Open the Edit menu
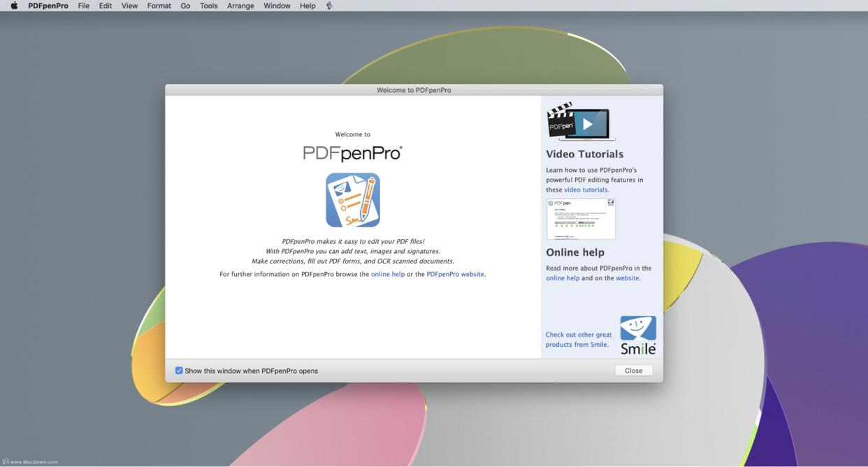 (106, 6)
